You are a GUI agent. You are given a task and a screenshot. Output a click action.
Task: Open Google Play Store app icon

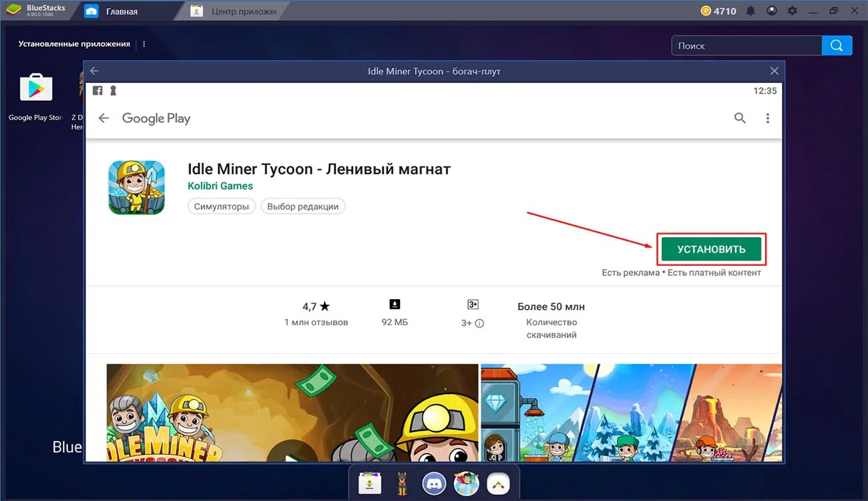36,88
